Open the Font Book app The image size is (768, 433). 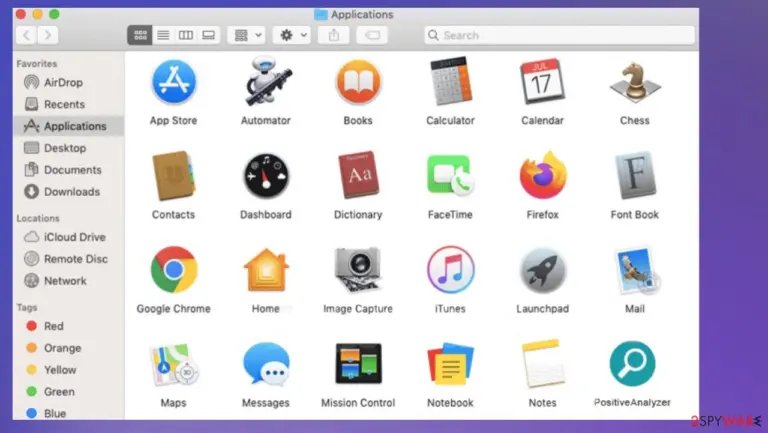pyautogui.click(x=635, y=175)
